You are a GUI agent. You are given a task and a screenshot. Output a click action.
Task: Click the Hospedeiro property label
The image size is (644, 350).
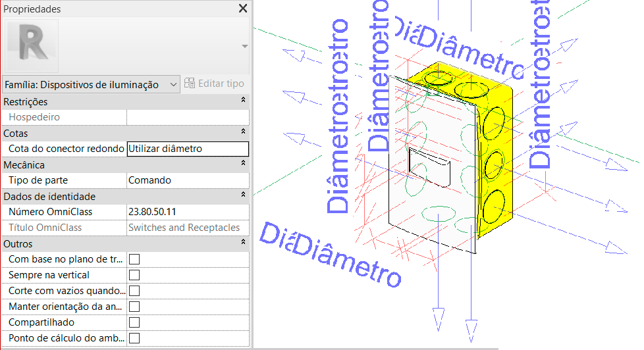coord(34,117)
